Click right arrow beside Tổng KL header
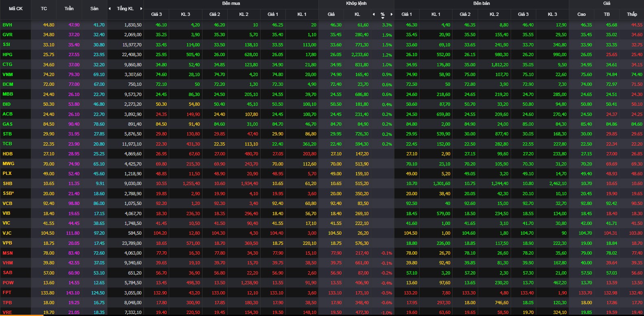Viewport: 644px width, 316px height. point(141,9)
